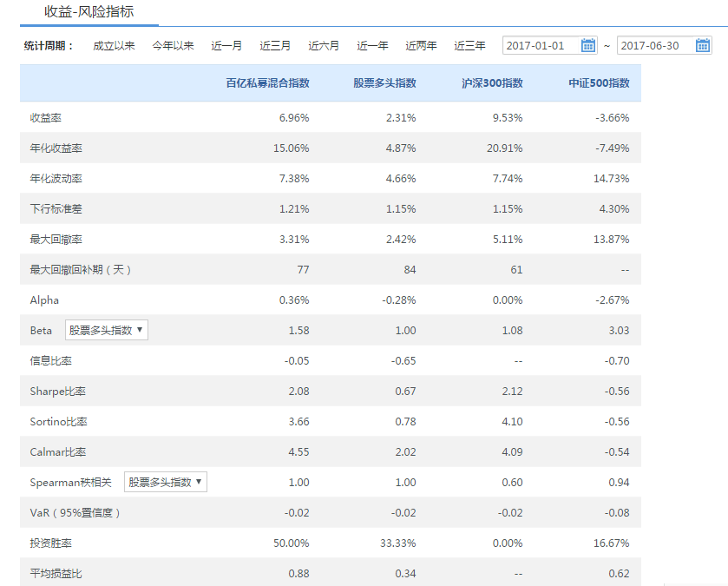The height and width of the screenshot is (586, 728).
Task: Click the 年化波动率 row label
Action: click(x=56, y=179)
